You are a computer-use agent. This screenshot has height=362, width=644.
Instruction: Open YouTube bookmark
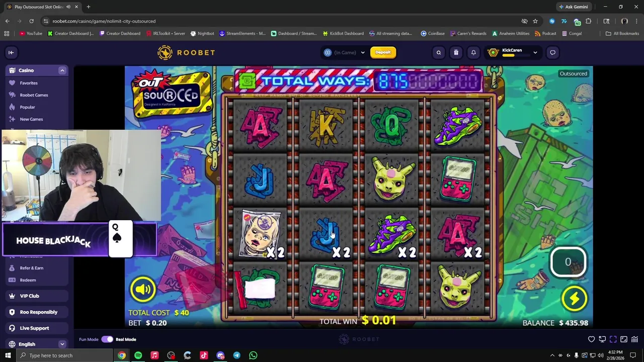point(31,34)
